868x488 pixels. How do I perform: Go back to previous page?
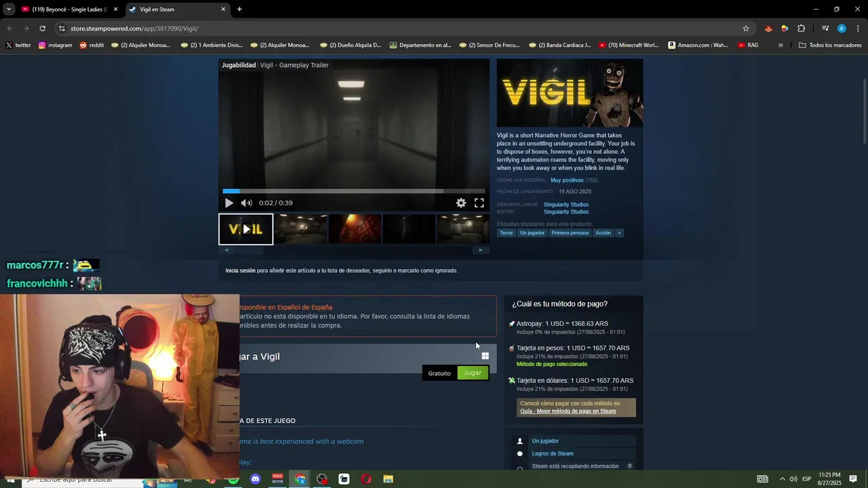click(9, 28)
